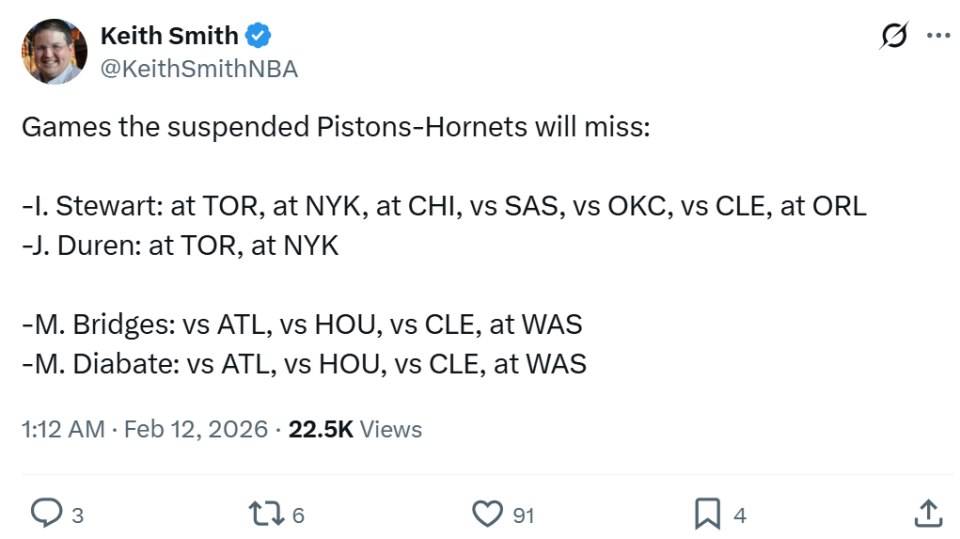Click the 91 likes count
This screenshot has width=960, height=539.
pyautogui.click(x=523, y=516)
